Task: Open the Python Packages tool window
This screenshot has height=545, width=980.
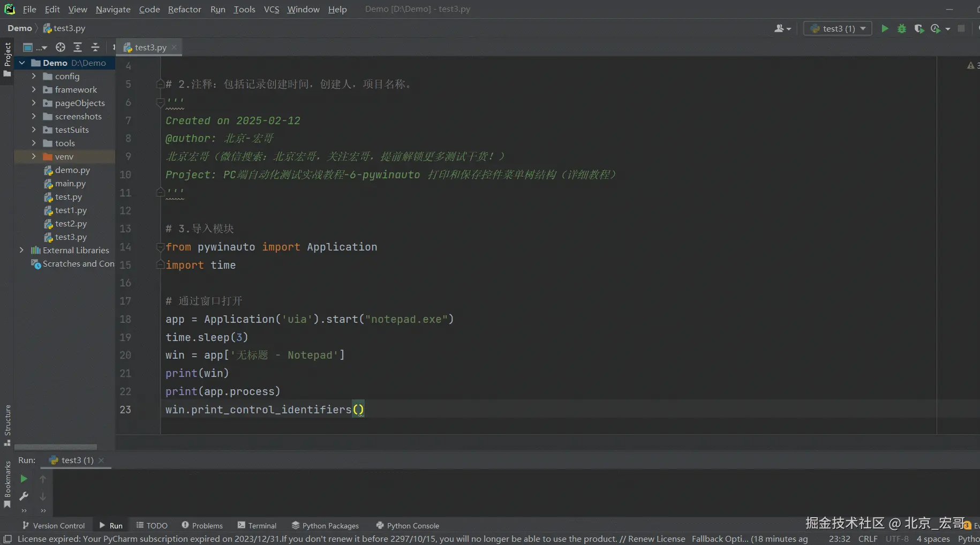Action: pos(325,525)
